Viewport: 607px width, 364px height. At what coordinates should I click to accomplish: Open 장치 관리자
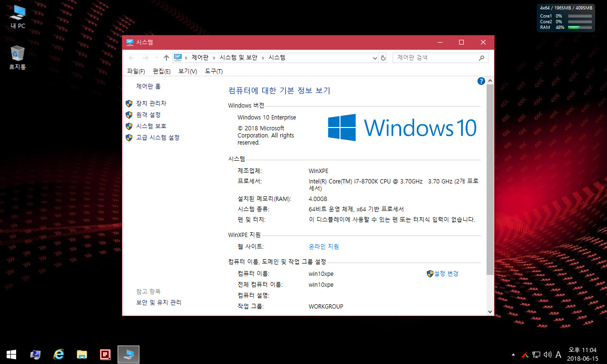coord(151,103)
